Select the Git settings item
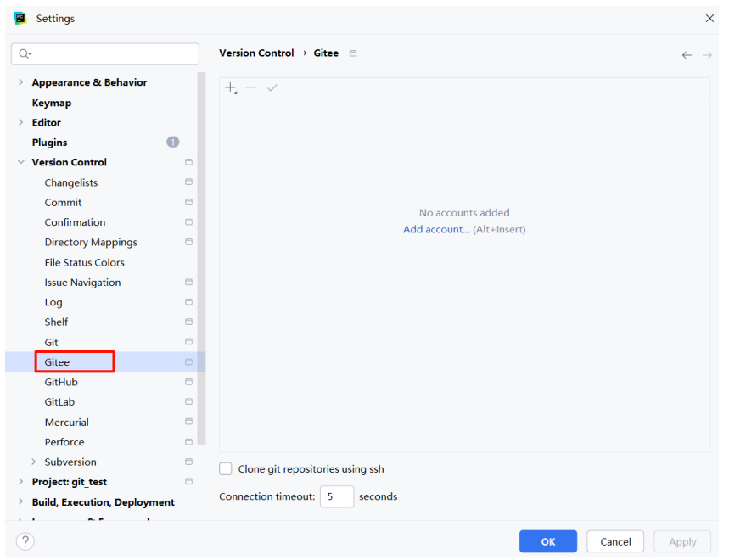Screen dimensions: 729x560 (x=51, y=343)
